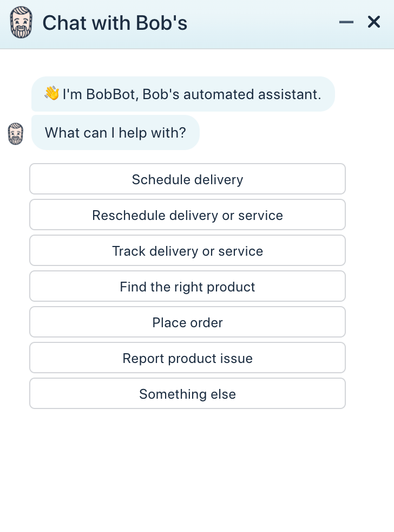Click Find the right product
394x532 pixels.
point(187,286)
